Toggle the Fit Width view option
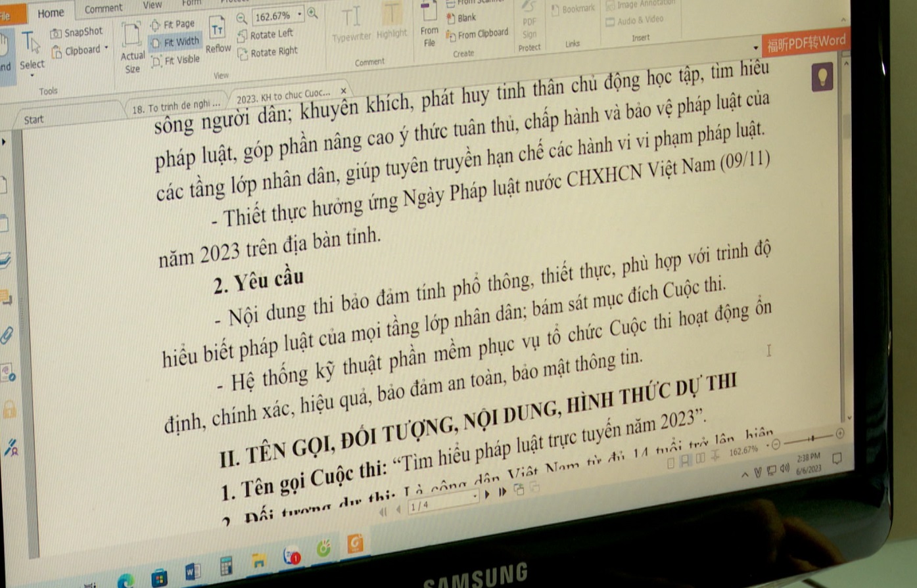Viewport: 917px width, 588px height. click(x=175, y=42)
